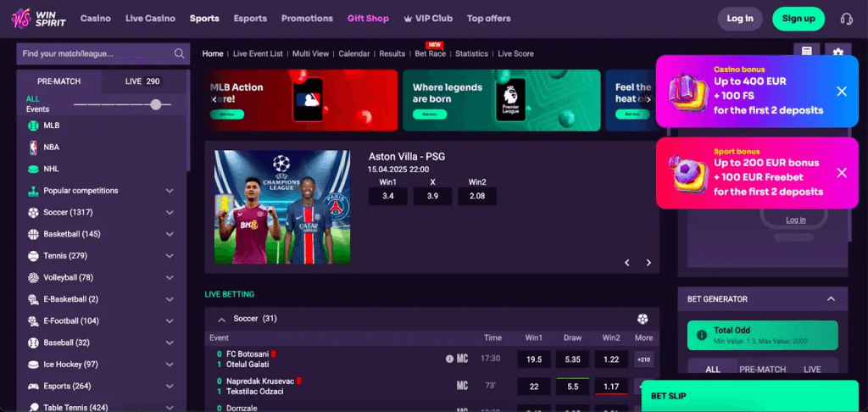Click the Basketball icon in sidebar
This screenshot has height=412, width=868.
click(x=33, y=234)
